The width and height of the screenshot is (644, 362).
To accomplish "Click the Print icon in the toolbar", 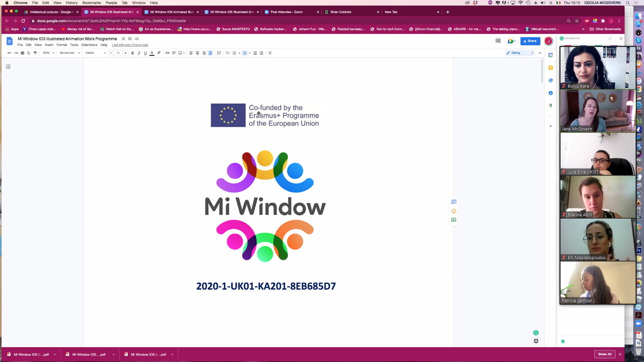I will [x=23, y=53].
